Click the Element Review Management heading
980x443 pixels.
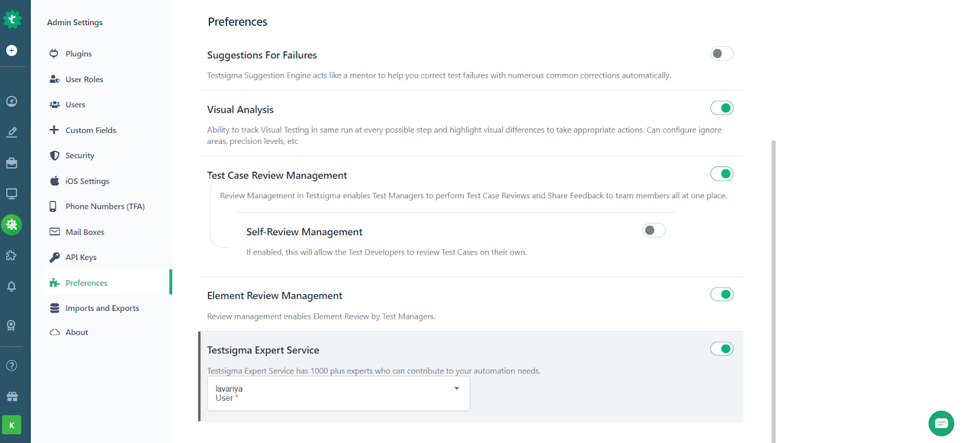click(274, 296)
